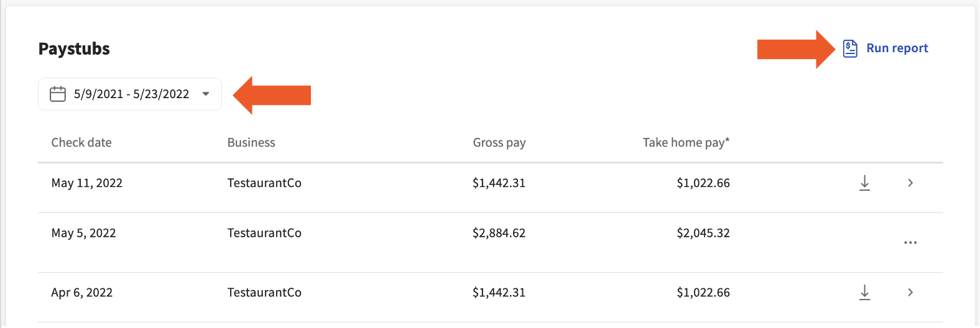Expand Apr 6, 2022 paystub details chevron
Screen dimensions: 980x328
[x=910, y=292]
